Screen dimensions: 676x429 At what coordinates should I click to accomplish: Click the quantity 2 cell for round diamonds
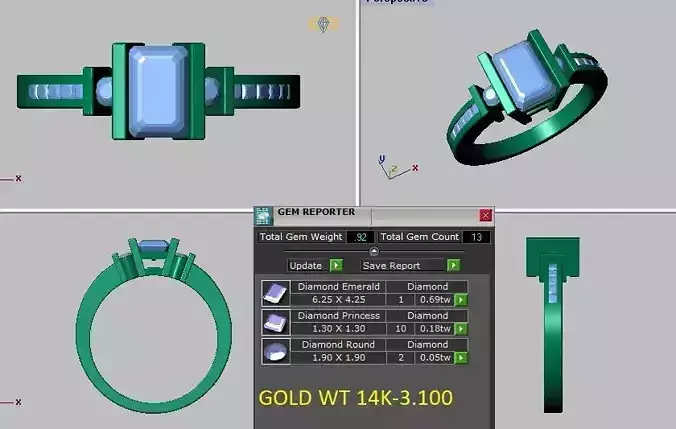(401, 357)
